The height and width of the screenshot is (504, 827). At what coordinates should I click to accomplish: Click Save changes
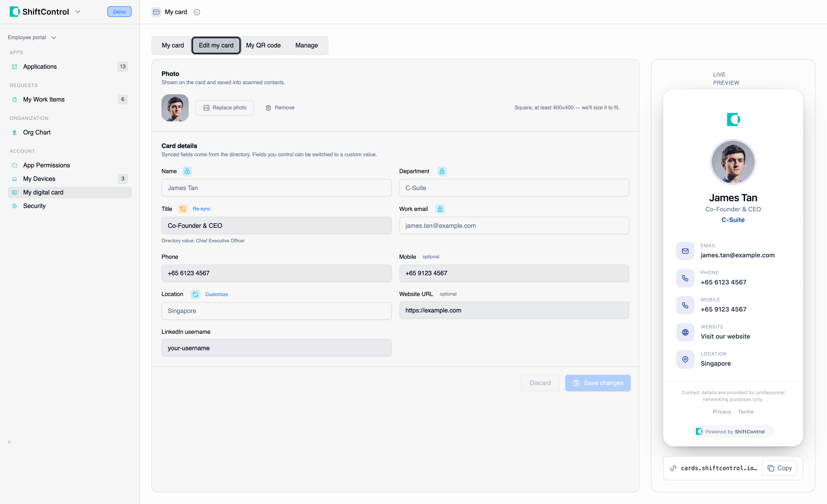coord(598,383)
